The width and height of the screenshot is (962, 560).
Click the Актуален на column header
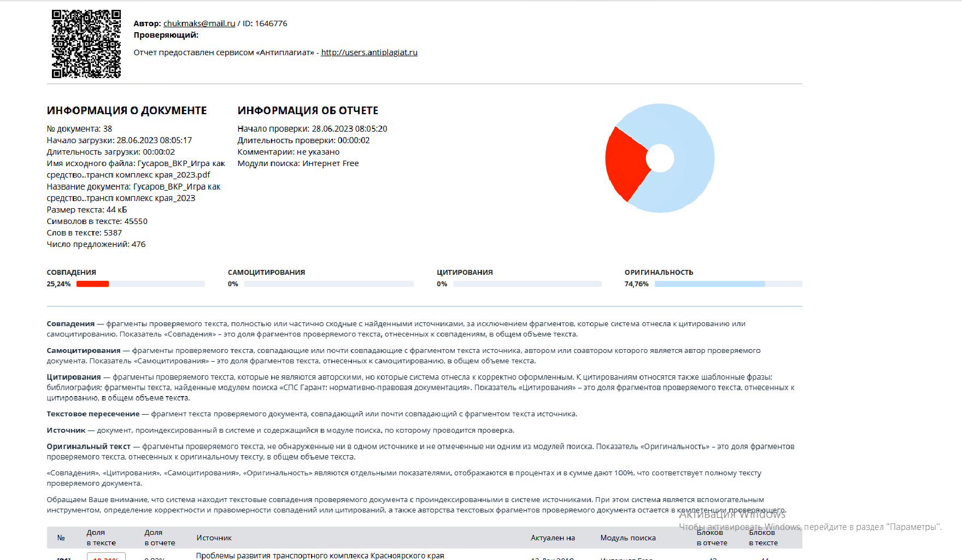pyautogui.click(x=553, y=538)
